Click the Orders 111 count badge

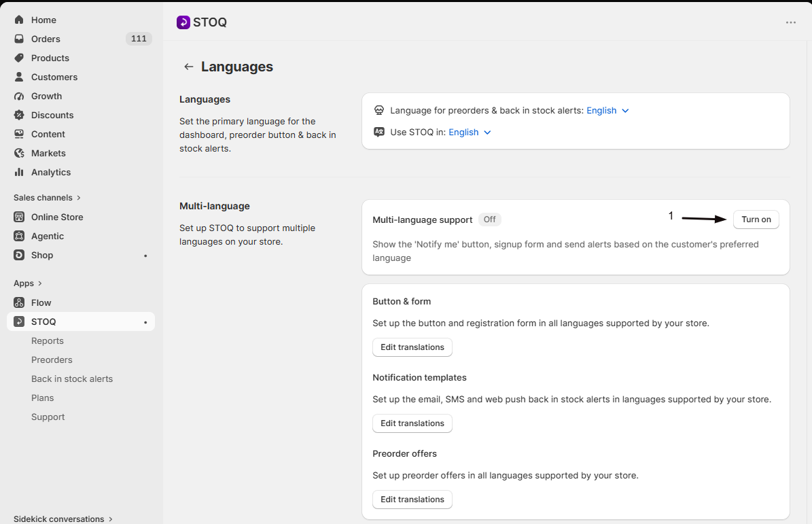tap(139, 39)
